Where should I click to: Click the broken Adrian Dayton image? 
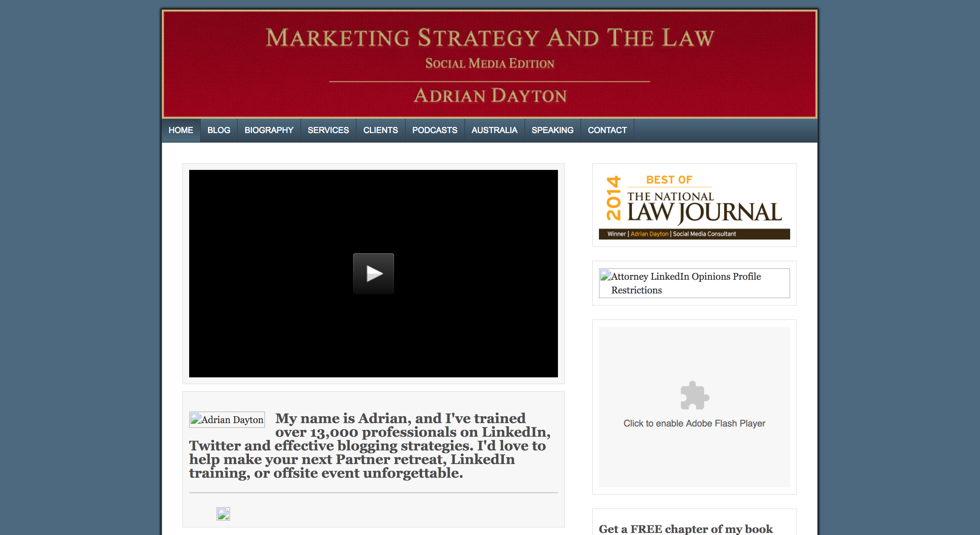tap(227, 419)
